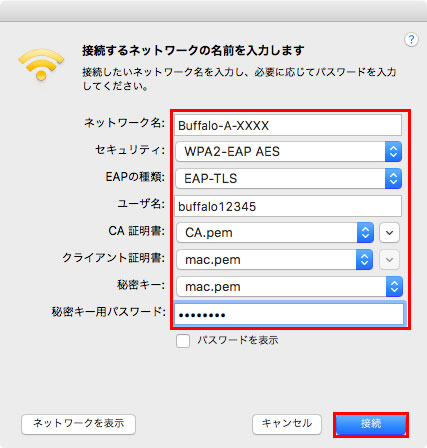Click the キャンセル button
Image resolution: width=427 pixels, height=448 pixels.
pos(287,424)
